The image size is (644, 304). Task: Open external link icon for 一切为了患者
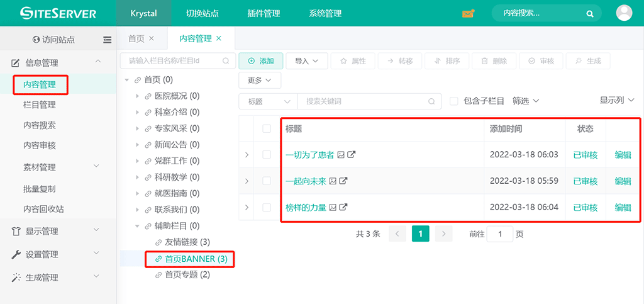pos(352,155)
